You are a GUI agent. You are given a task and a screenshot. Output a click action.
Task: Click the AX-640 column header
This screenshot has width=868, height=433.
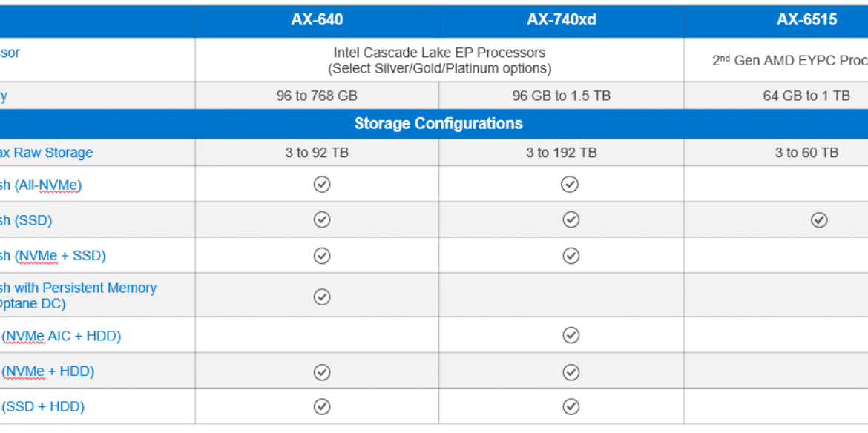317,21
